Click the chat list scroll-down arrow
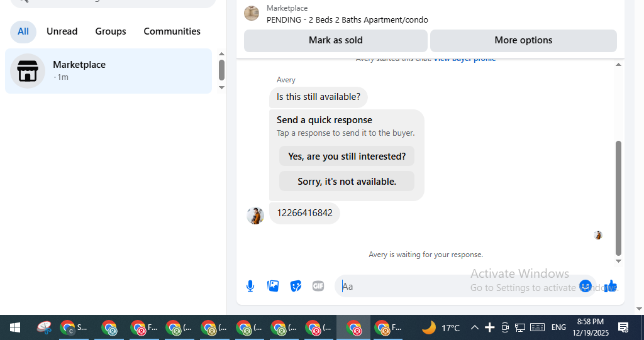This screenshot has width=644, height=340. tap(221, 87)
